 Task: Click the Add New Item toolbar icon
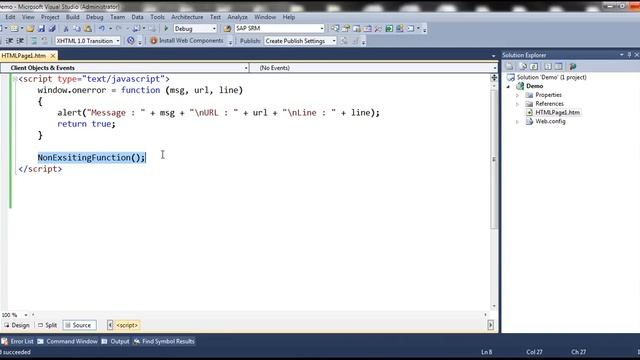14,29
